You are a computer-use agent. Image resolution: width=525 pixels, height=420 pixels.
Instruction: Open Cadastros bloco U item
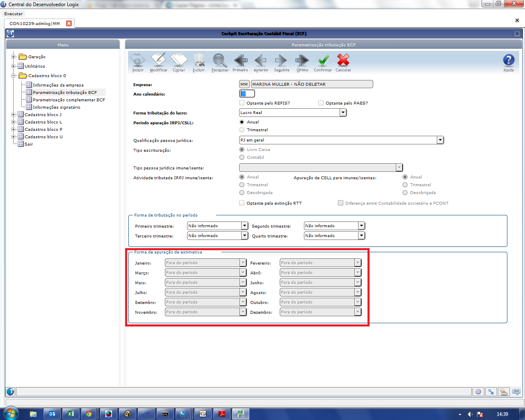43,137
